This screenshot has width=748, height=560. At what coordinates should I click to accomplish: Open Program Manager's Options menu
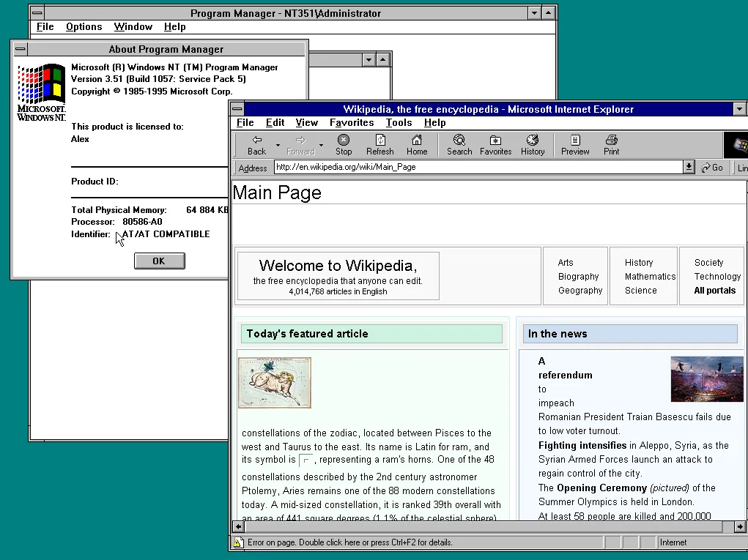click(84, 26)
